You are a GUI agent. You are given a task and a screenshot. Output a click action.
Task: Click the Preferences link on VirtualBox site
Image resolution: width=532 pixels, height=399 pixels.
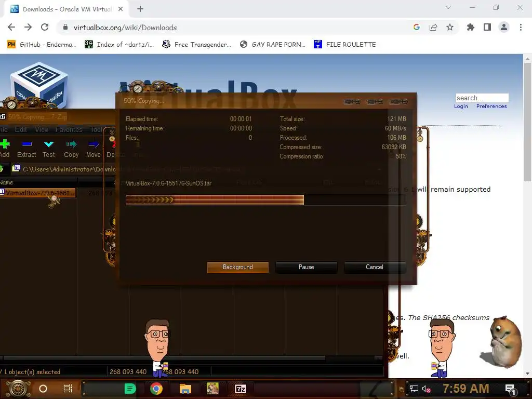(491, 106)
